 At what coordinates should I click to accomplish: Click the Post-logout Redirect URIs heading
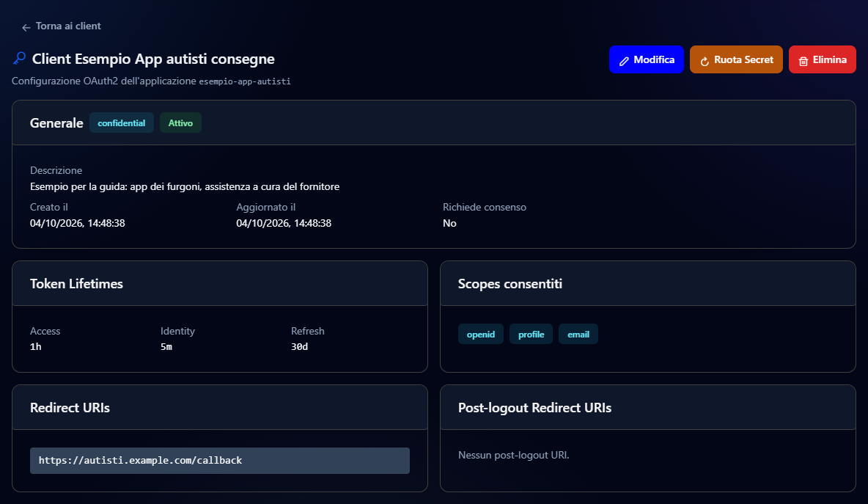534,408
